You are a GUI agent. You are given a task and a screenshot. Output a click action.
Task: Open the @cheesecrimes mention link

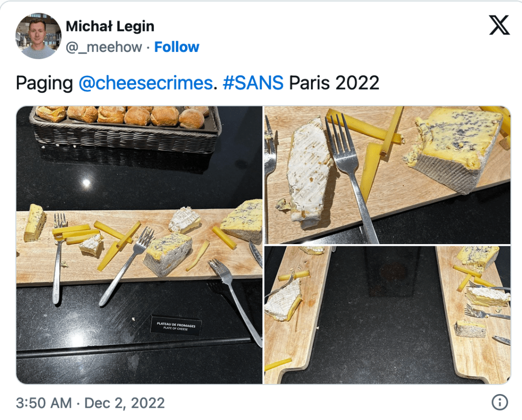coord(146,83)
